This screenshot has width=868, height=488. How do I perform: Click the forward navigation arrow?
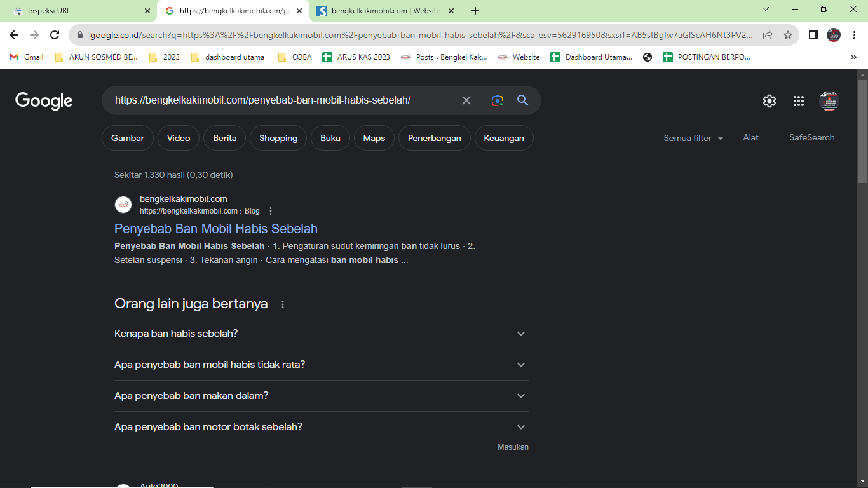(x=34, y=35)
